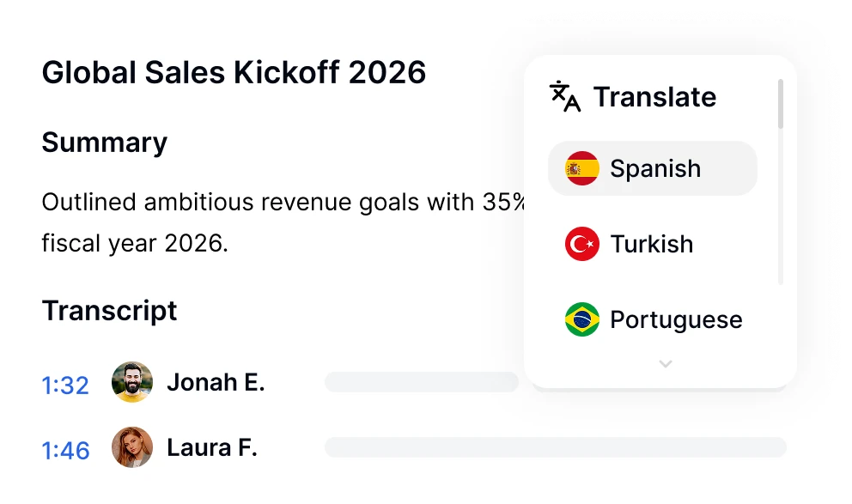Open Jonah E.'s avatar photo
852x504 pixels.
point(132,382)
